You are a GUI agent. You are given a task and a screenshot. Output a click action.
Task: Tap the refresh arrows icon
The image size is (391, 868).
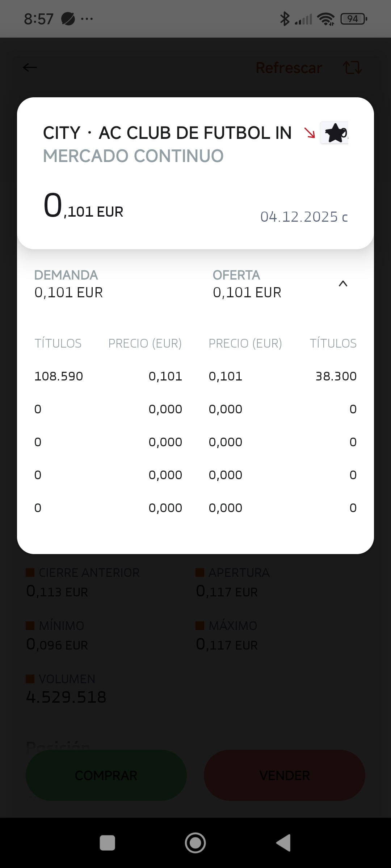[x=352, y=67]
